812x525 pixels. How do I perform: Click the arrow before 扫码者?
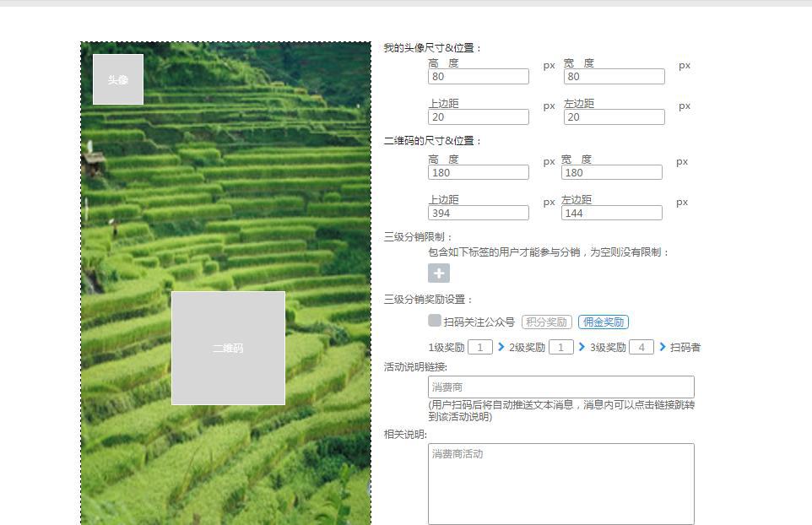click(x=663, y=347)
